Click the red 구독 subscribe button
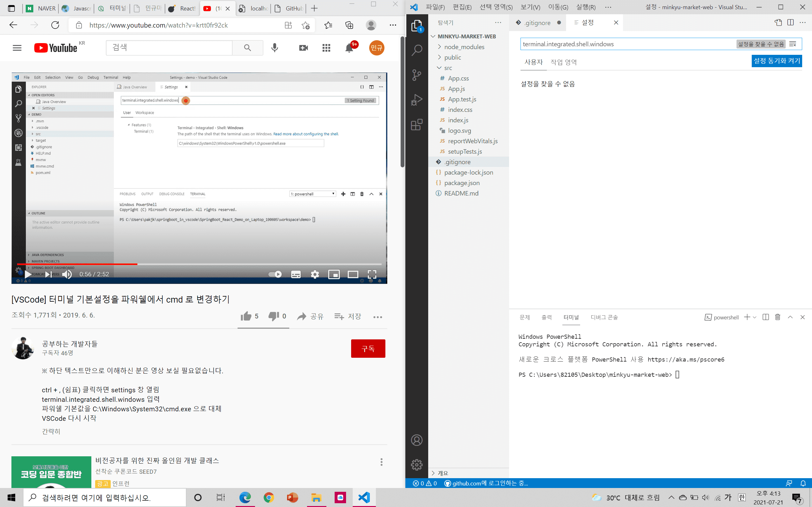The image size is (812, 507). pyautogui.click(x=368, y=349)
